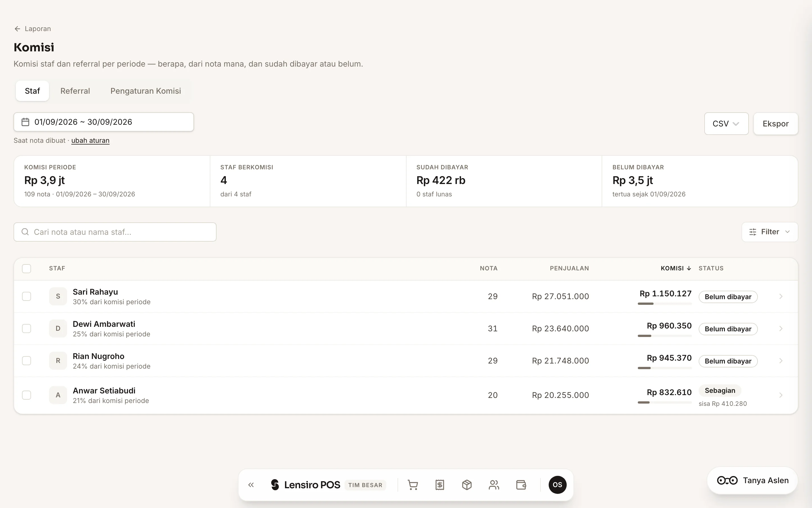The height and width of the screenshot is (508, 812).
Task: Click Sari Rahayu's S avatar
Action: pos(58,296)
